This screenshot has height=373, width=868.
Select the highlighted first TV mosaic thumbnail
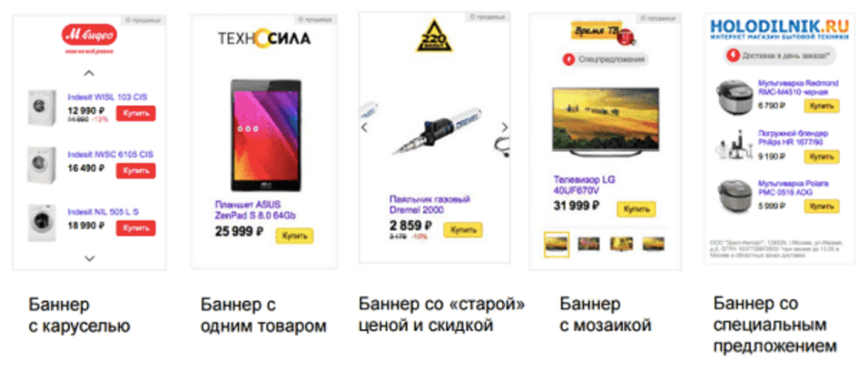[557, 244]
